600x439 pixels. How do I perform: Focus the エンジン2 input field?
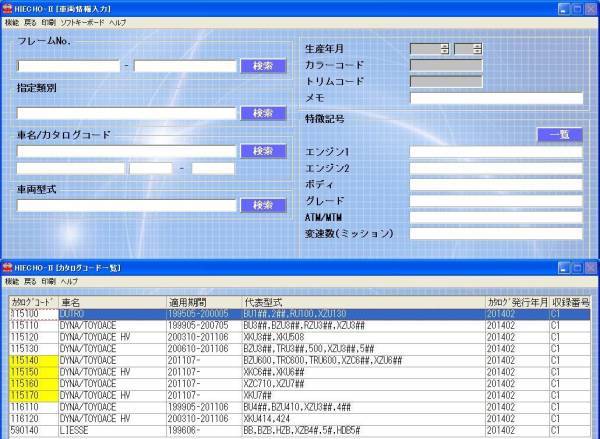(x=496, y=168)
